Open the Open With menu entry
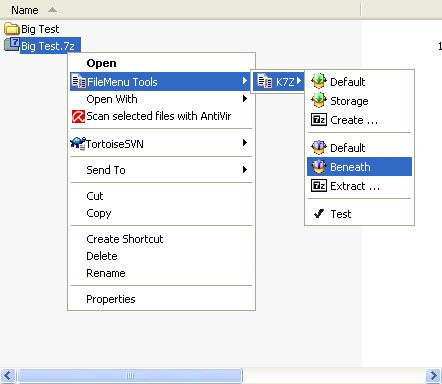This screenshot has width=442, height=384. tap(162, 99)
